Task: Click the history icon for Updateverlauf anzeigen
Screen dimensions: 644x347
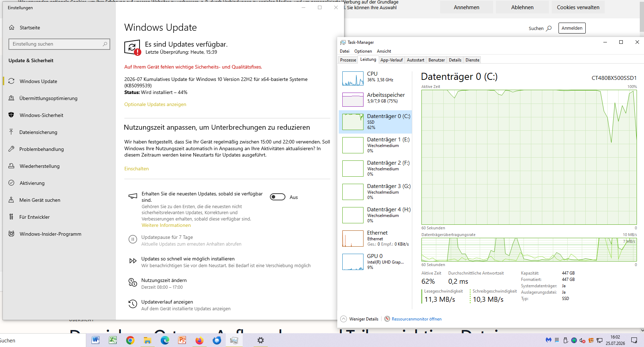Action: (x=132, y=304)
